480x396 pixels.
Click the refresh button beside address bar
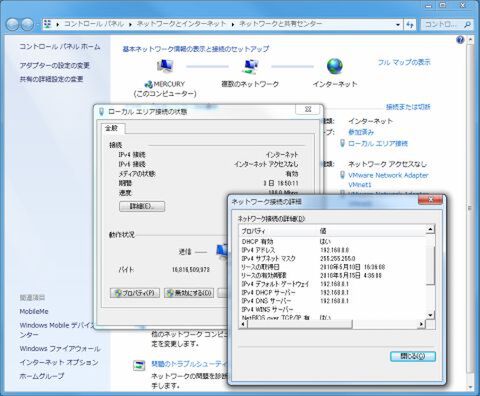[x=410, y=24]
